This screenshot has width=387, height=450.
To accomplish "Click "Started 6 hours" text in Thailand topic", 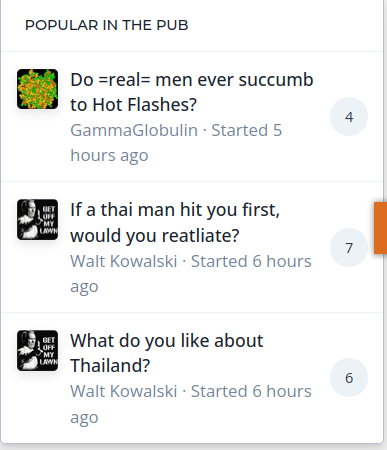I will [251, 391].
